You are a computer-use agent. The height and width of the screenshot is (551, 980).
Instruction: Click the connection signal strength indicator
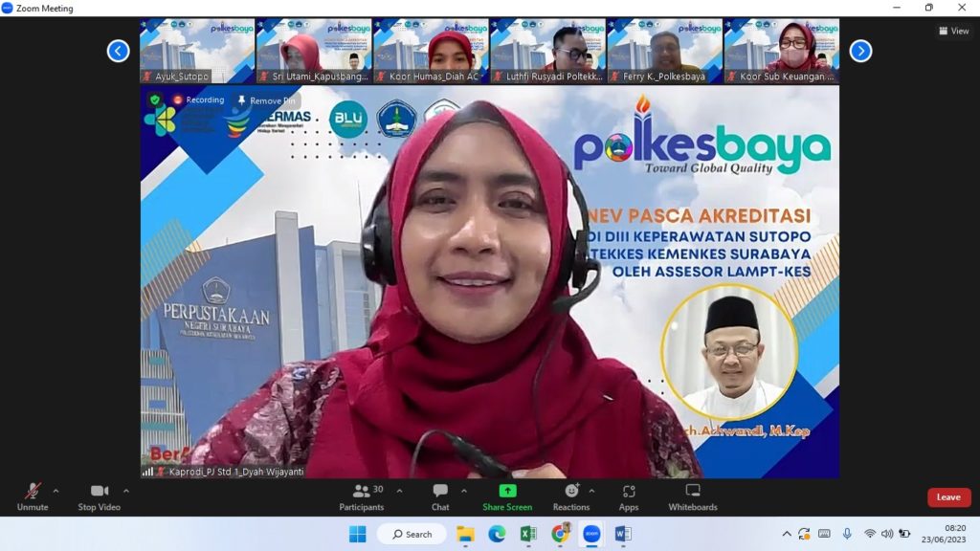pos(147,472)
